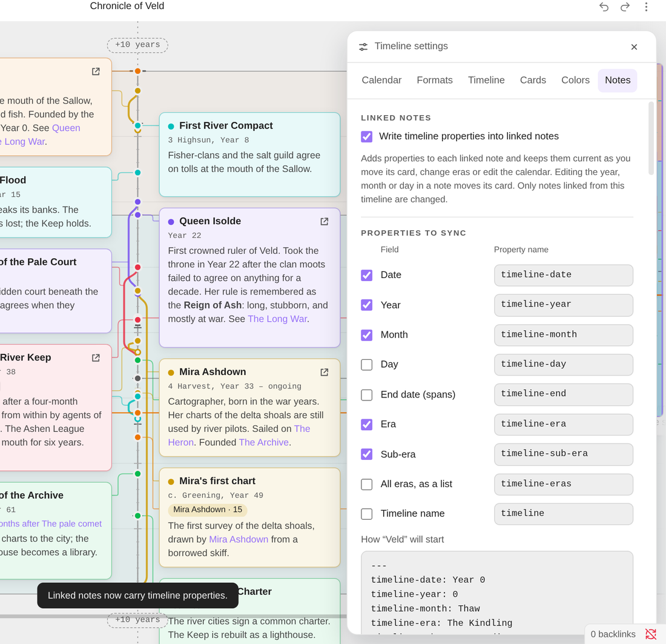The image size is (666, 644).
Task: Follow The Archive link in Mira Ashdown card
Action: [263, 442]
